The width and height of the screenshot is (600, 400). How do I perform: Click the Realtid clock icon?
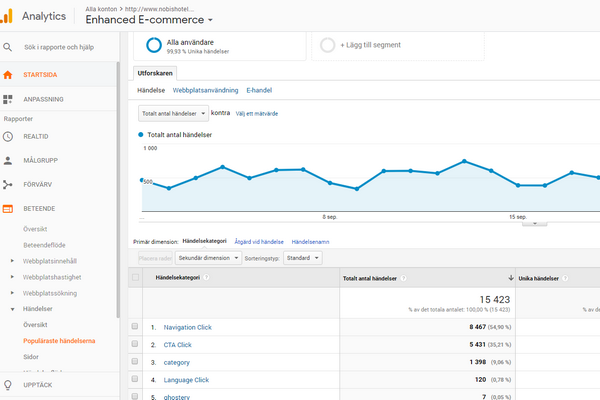point(8,136)
